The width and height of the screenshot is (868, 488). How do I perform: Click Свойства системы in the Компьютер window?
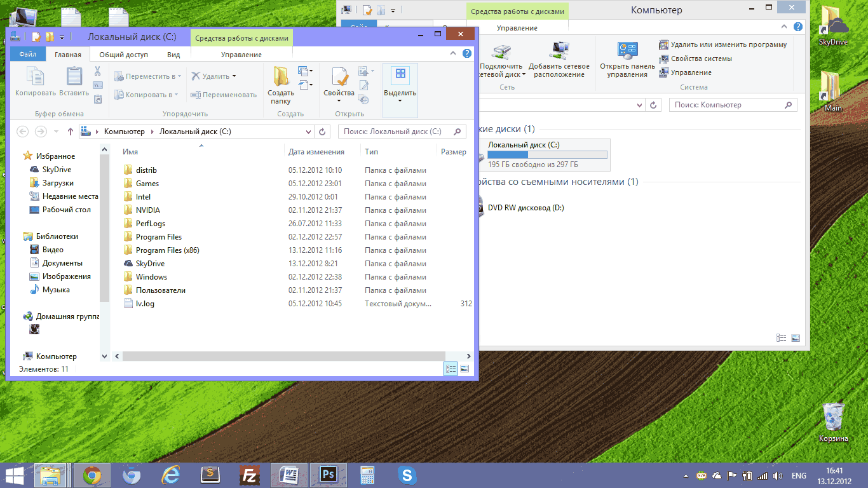(x=696, y=58)
